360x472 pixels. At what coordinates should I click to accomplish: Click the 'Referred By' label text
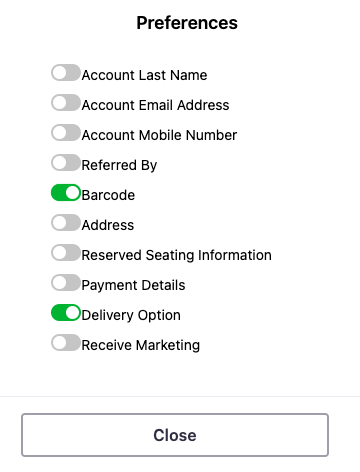coord(119,165)
